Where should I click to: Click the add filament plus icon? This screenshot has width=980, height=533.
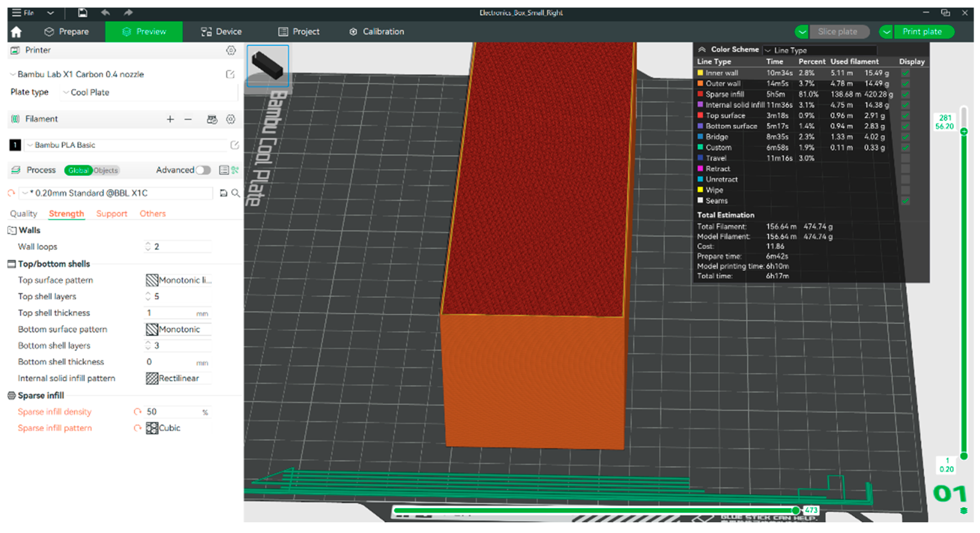(170, 119)
